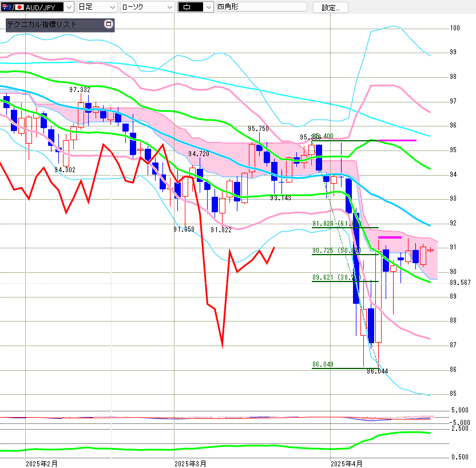This screenshot has height=468, width=476.
Task: Click the 100 price axis label
Action: click(455, 28)
